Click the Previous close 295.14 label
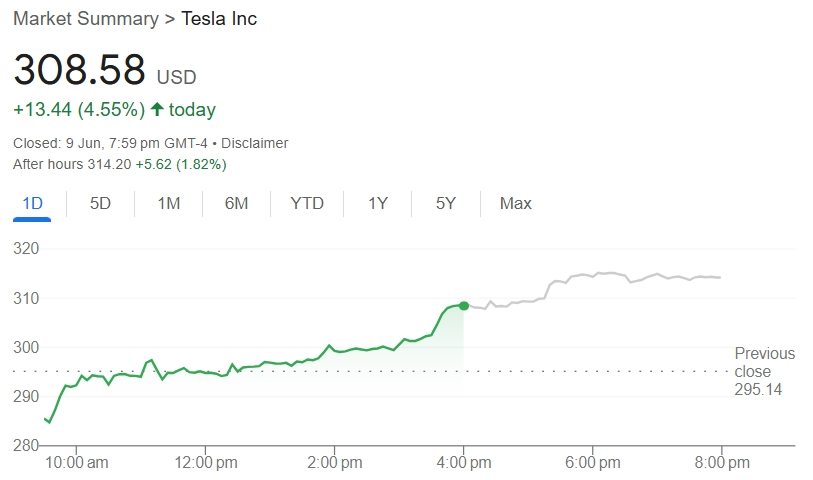The image size is (813, 480). (x=764, y=371)
